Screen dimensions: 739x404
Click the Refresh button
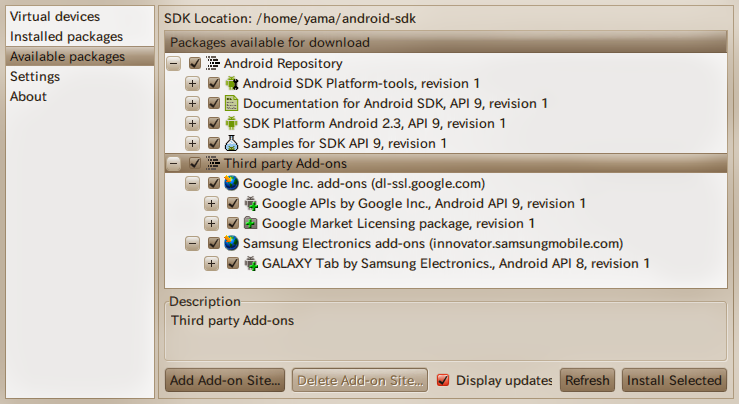coord(586,380)
